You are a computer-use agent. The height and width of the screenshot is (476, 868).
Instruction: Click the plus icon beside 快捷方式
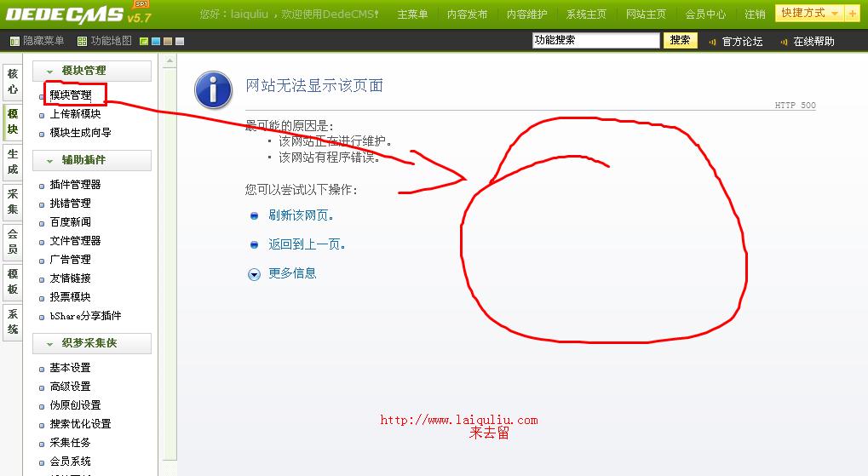point(853,14)
